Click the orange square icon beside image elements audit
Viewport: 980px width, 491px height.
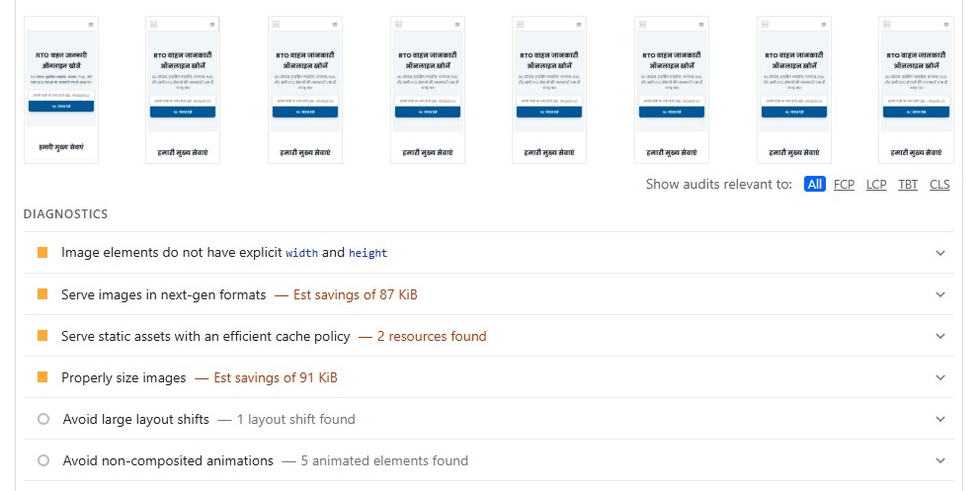pos(42,253)
